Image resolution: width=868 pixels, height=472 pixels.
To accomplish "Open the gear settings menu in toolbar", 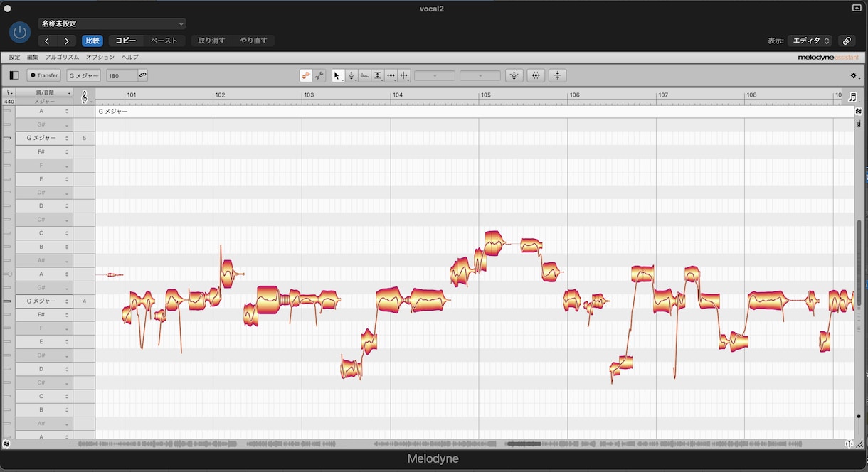I will pos(854,75).
